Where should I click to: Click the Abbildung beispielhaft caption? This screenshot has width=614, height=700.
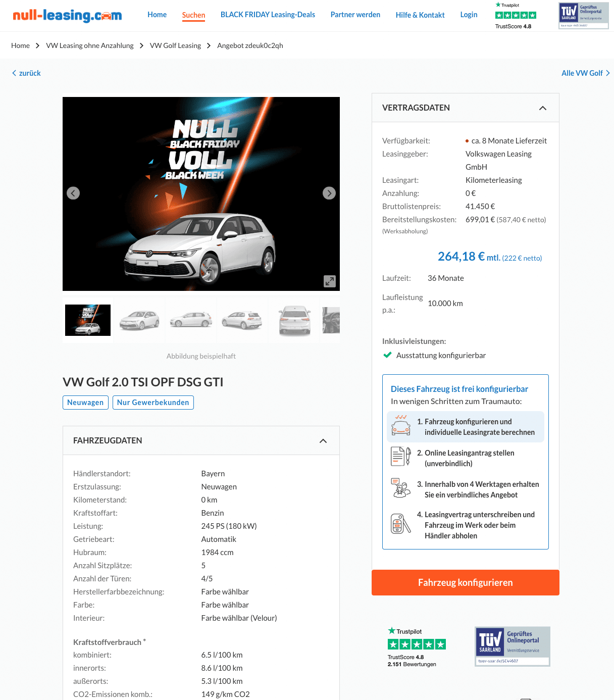pos(201,356)
